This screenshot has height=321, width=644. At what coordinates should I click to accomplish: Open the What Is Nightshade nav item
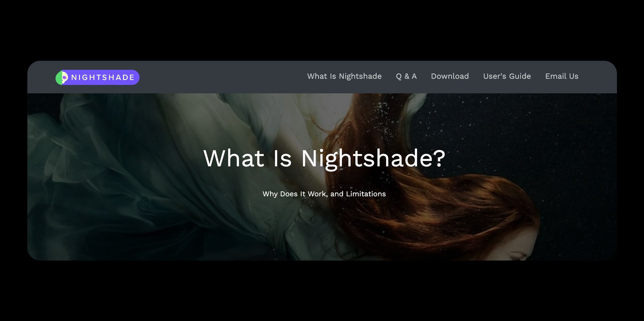344,76
